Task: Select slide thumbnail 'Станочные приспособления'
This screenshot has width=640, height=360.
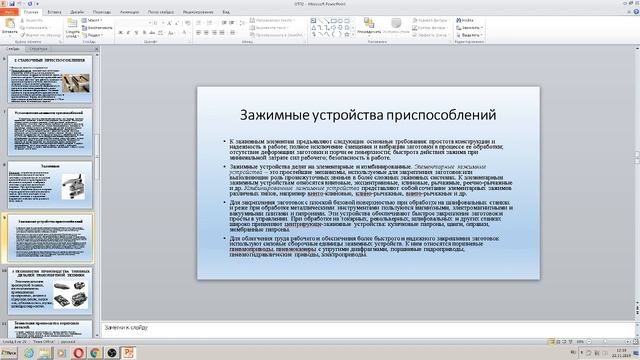Action: pos(50,79)
